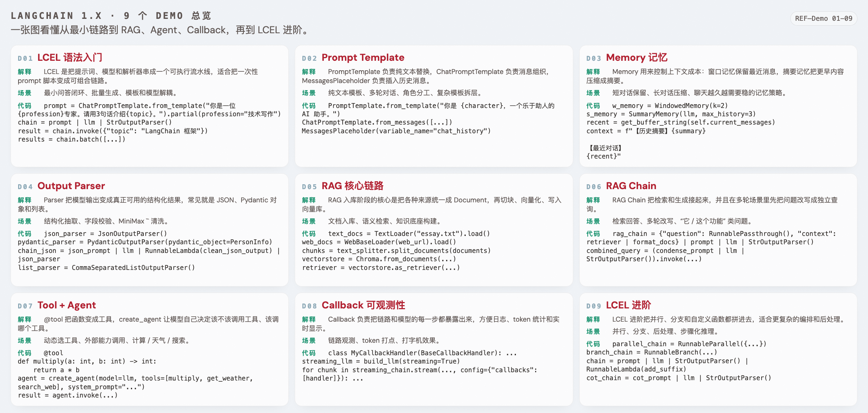Open the RAG 核心链路 card heading
The height and width of the screenshot is (413, 868).
tap(352, 186)
